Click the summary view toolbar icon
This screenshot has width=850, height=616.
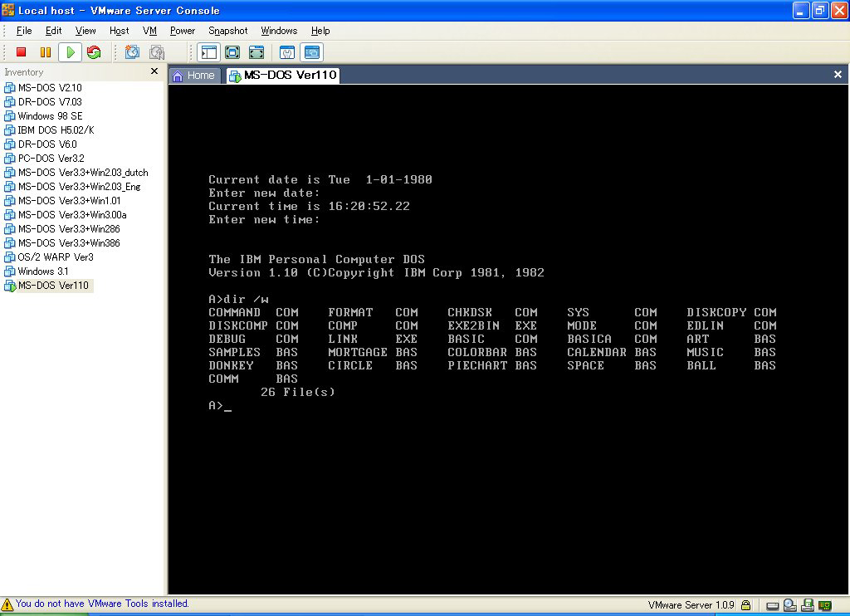pyautogui.click(x=286, y=52)
